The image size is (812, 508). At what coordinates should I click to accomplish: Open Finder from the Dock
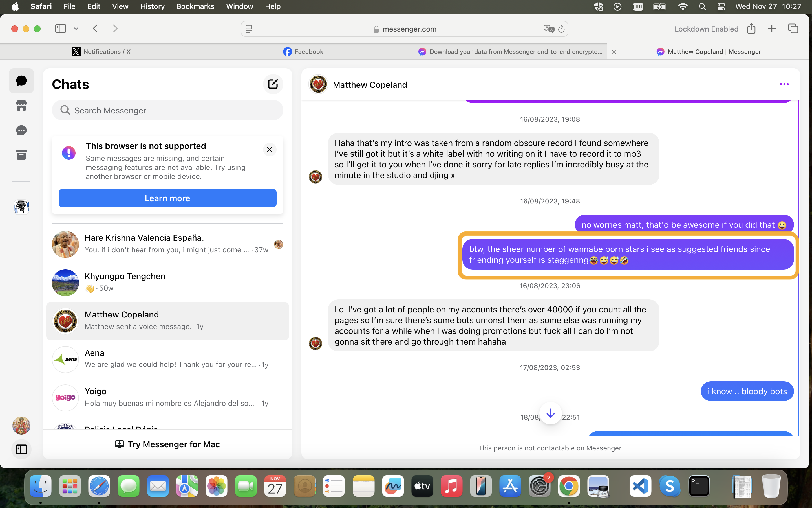41,486
